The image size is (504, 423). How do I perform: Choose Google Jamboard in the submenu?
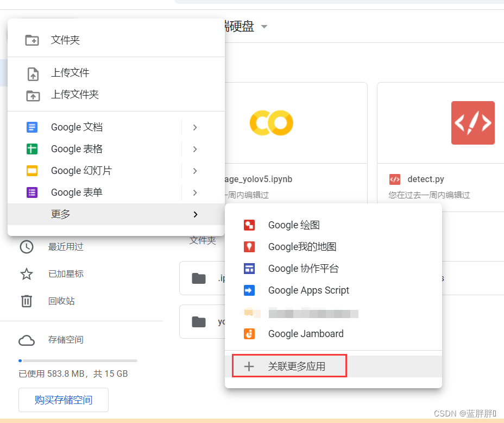pos(333,334)
